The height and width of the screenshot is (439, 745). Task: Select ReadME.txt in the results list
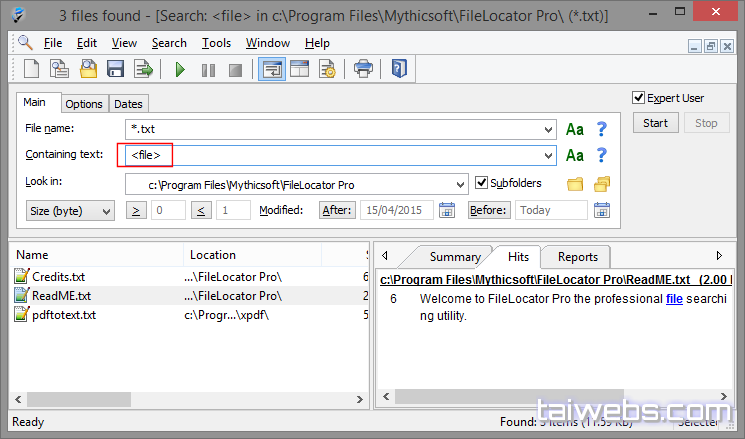coord(61,296)
